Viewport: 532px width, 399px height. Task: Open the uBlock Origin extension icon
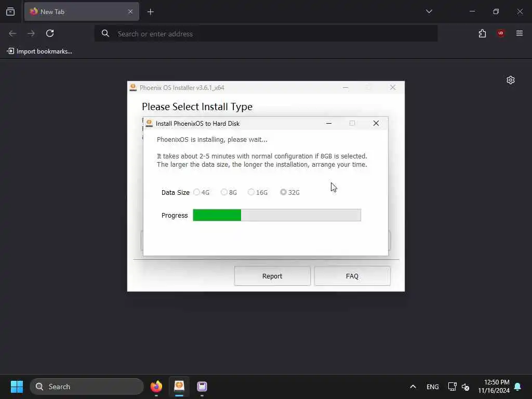point(500,33)
